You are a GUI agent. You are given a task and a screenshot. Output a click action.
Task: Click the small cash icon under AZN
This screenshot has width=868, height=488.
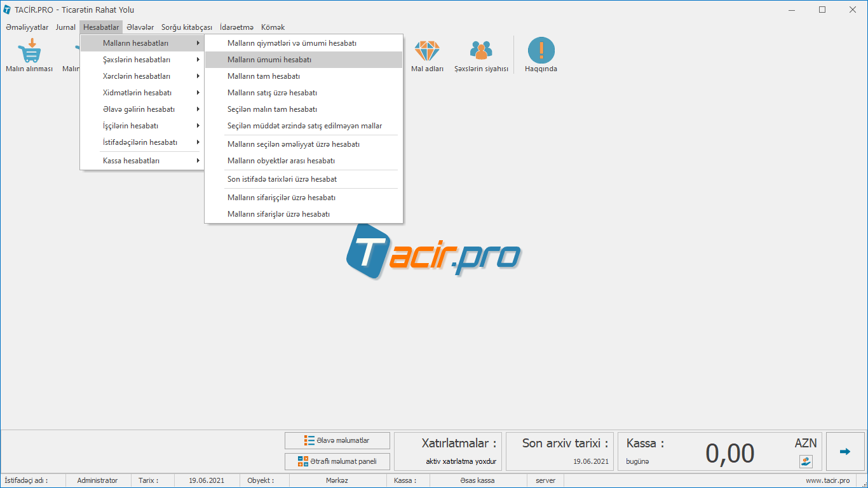(806, 461)
